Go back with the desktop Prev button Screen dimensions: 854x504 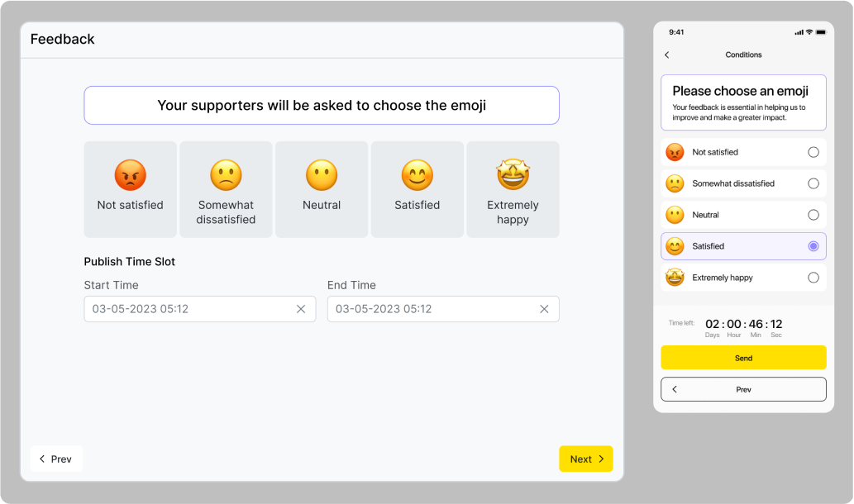click(56, 459)
